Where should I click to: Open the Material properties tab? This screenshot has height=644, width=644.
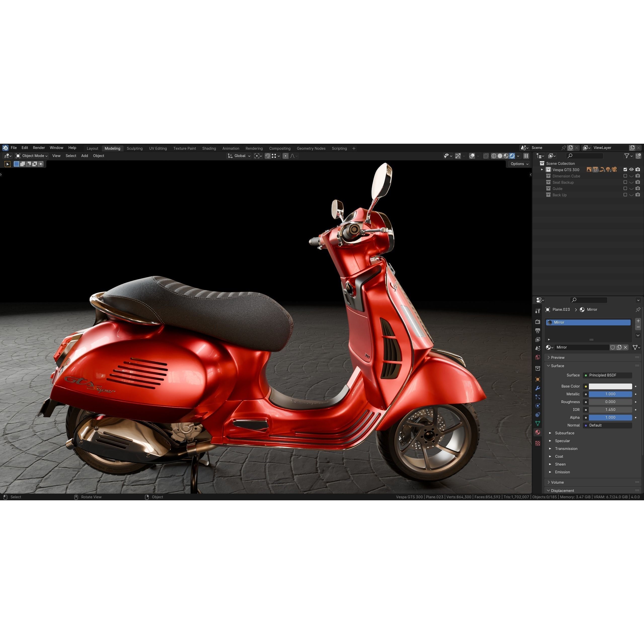(538, 432)
